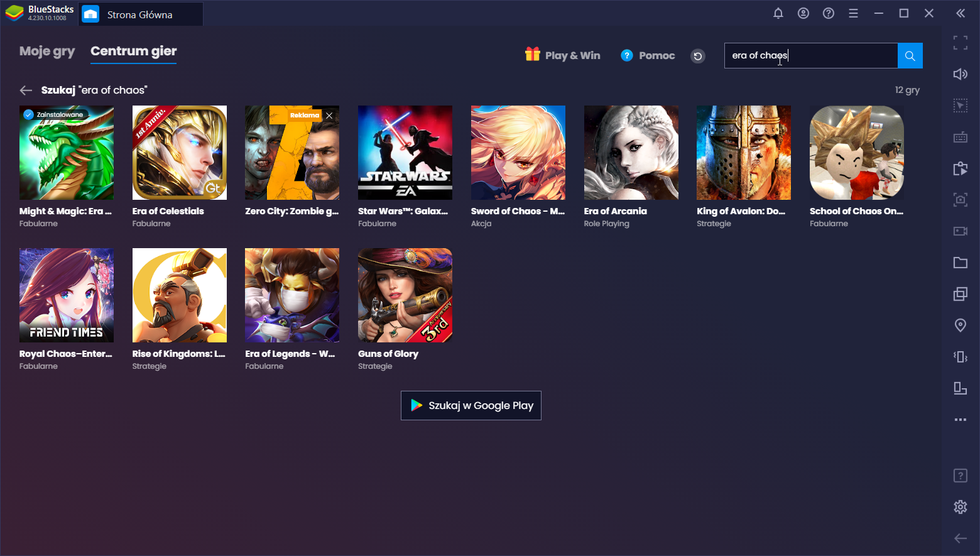The height and width of the screenshot is (556, 980).
Task: Open Zero City: Zombie game thumbnail
Action: pos(292,153)
